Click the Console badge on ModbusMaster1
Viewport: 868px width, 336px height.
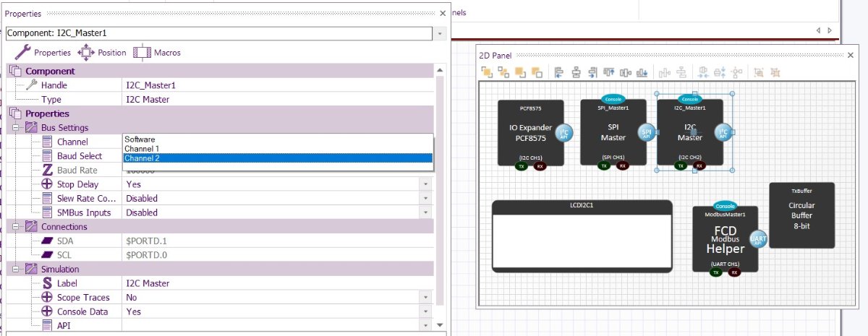pos(725,206)
